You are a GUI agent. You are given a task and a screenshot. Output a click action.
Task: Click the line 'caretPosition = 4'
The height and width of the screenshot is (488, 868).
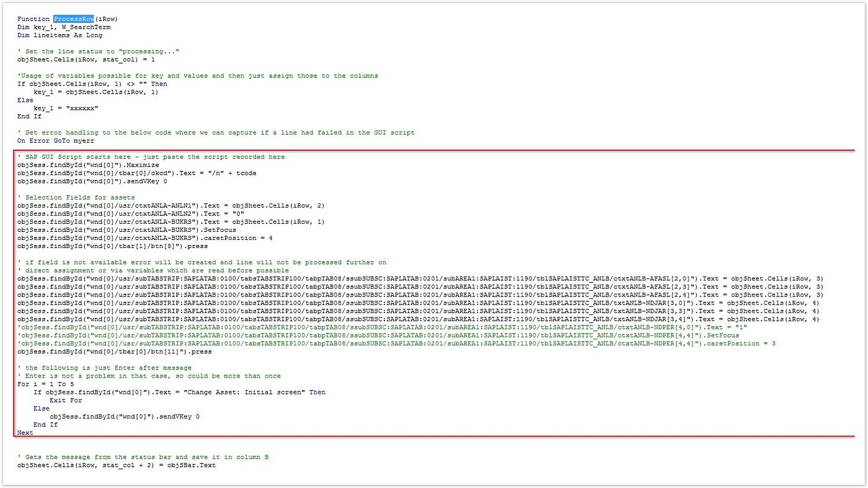pyautogui.click(x=145, y=237)
